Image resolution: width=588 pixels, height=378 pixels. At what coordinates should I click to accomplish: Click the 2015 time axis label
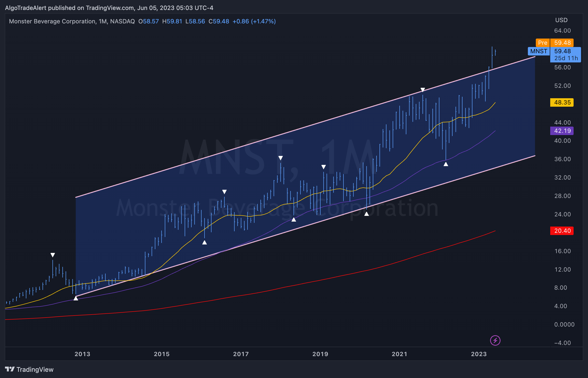pos(162,354)
